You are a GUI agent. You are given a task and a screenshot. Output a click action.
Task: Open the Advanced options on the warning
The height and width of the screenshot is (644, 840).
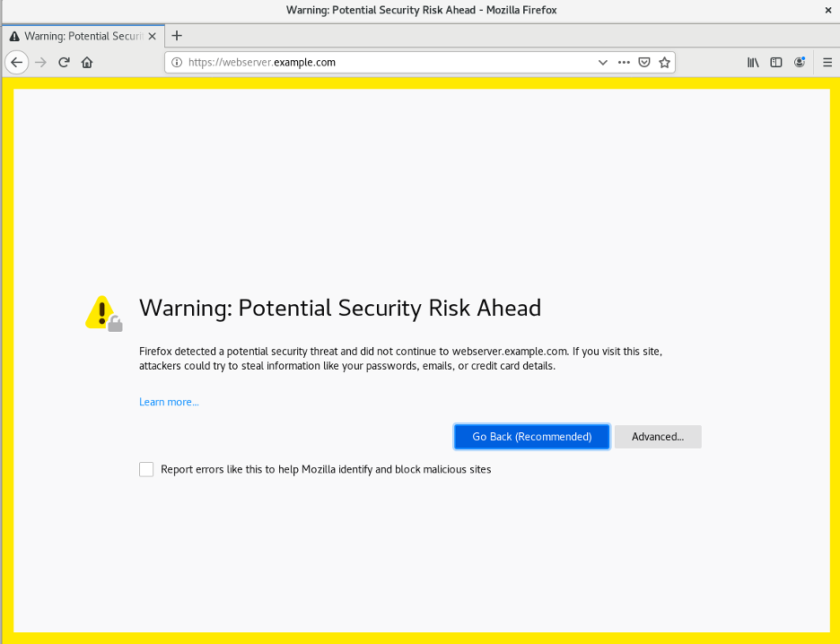tap(658, 436)
